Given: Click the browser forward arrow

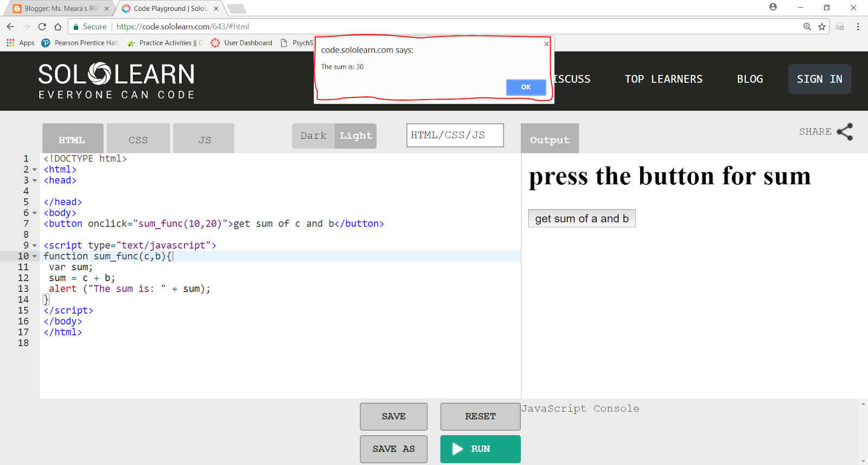Looking at the screenshot, I should pyautogui.click(x=26, y=27).
